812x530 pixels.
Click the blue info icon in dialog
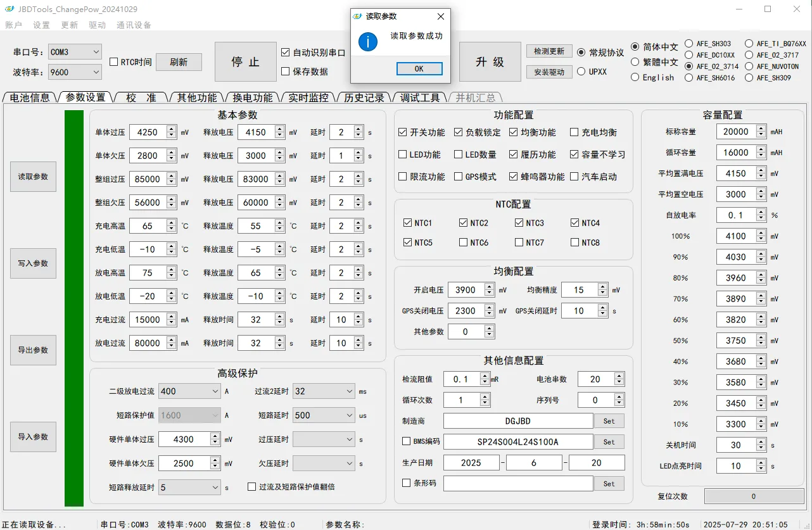[367, 42]
